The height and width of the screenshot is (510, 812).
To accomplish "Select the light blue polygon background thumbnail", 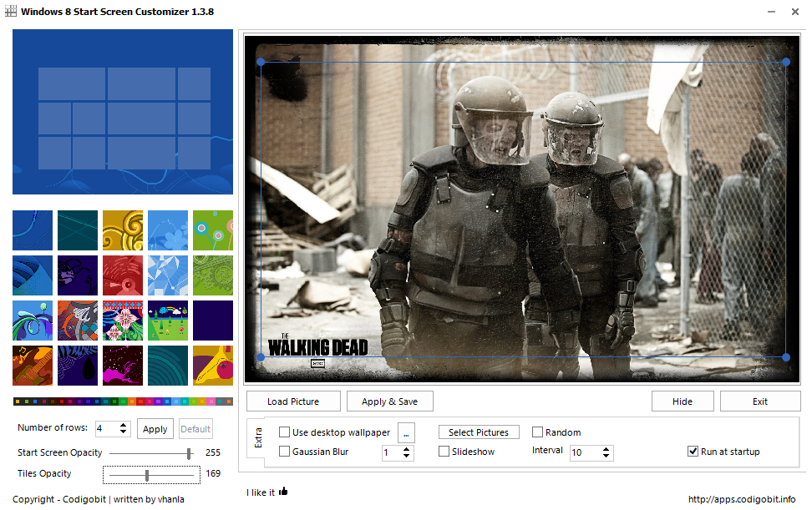I will 168,275.
